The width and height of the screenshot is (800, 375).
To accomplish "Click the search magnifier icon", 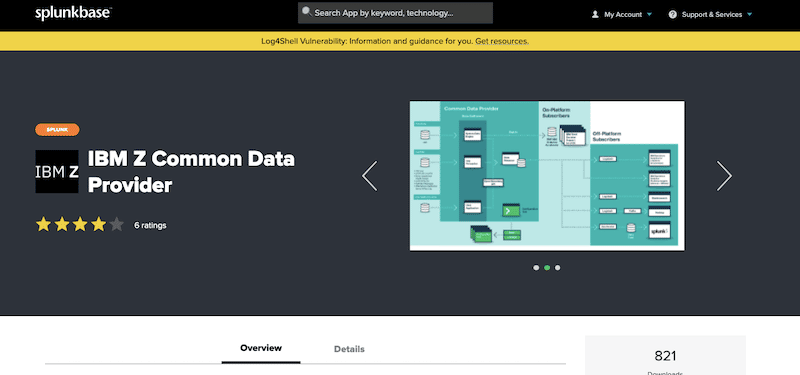I will [307, 12].
